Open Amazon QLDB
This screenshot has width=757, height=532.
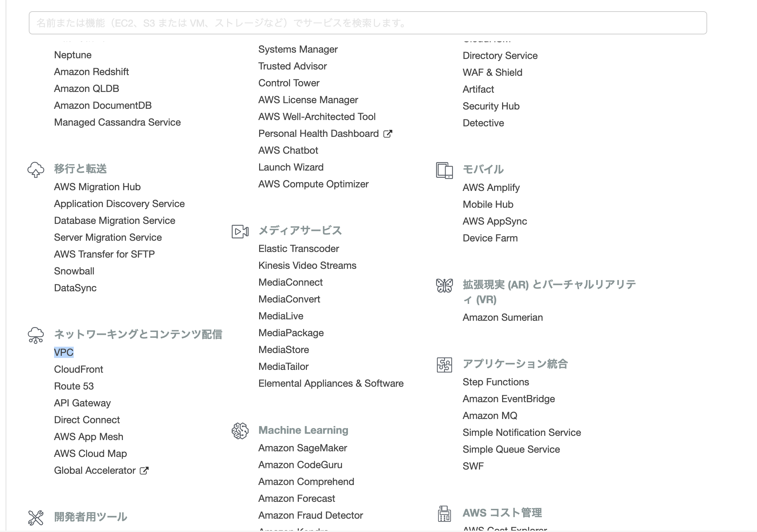pyautogui.click(x=87, y=88)
